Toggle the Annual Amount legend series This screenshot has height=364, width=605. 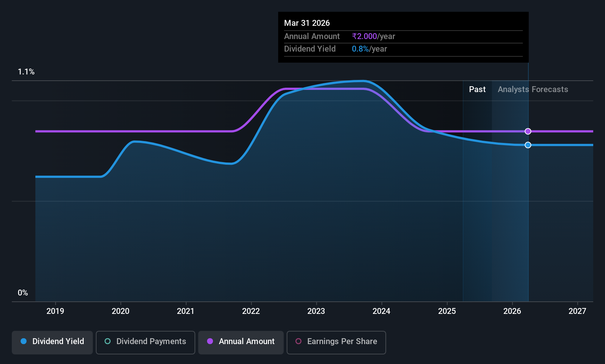tap(241, 342)
